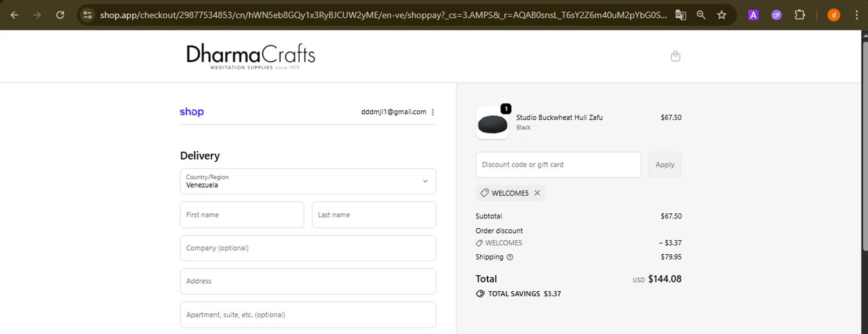Viewport: 868px width, 334px height.
Task: Click the shipping cost $79.95
Action: (x=671, y=257)
